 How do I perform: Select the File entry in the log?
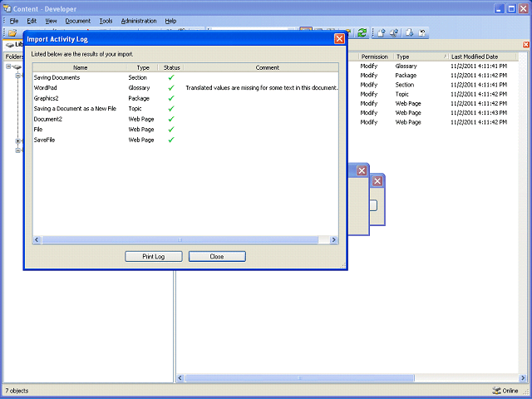38,130
